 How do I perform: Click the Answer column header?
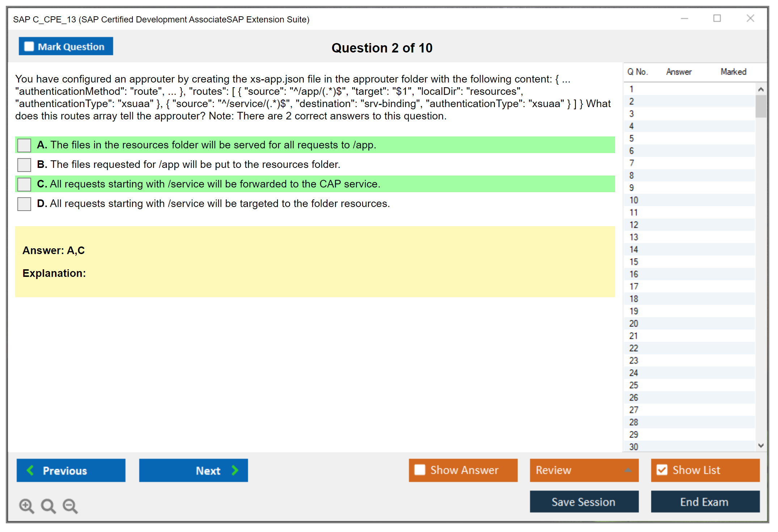pyautogui.click(x=678, y=72)
